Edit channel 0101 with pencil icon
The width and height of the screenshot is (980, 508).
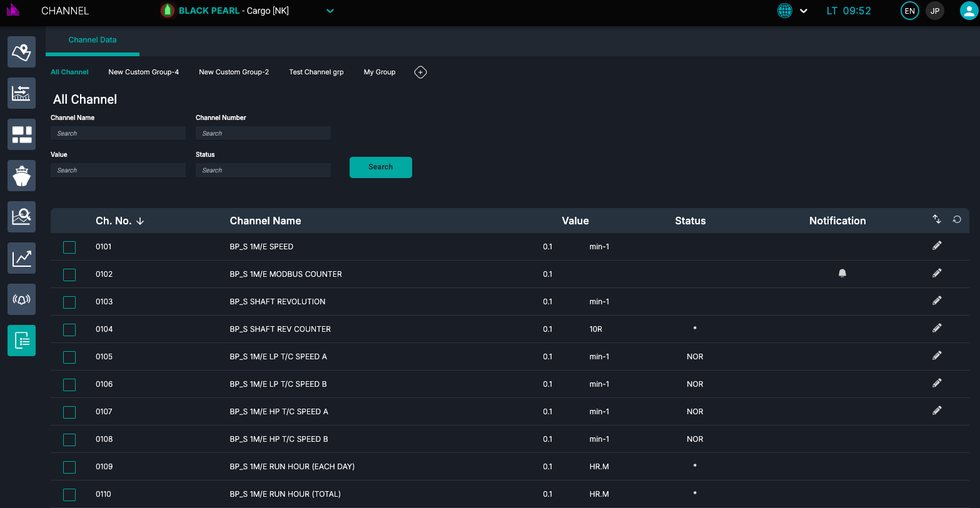[x=937, y=246]
